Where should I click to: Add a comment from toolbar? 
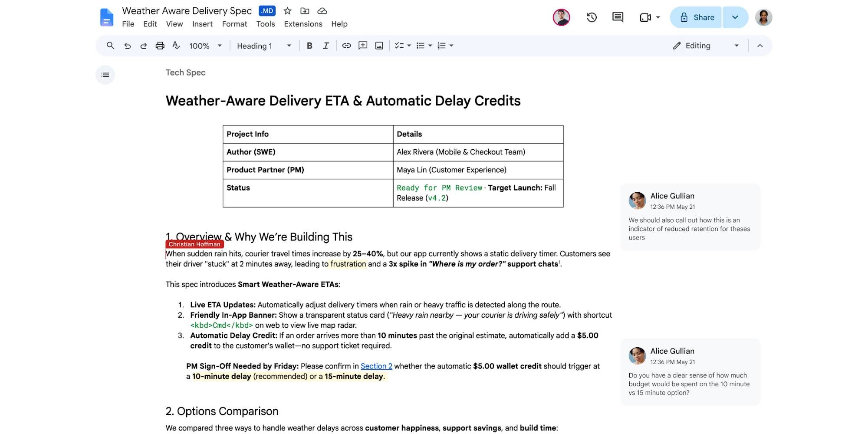(363, 46)
